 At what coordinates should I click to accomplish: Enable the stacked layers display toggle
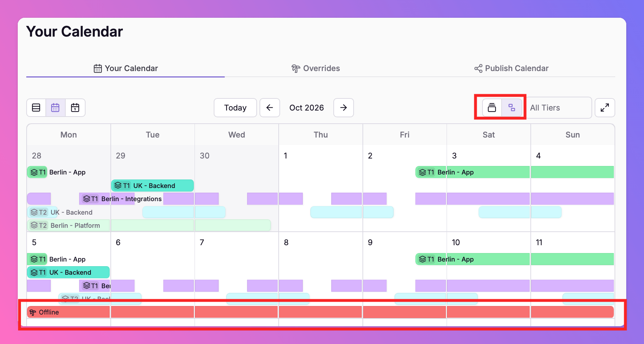pyautogui.click(x=492, y=108)
